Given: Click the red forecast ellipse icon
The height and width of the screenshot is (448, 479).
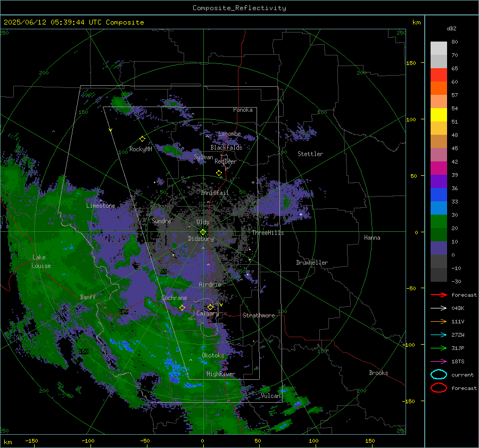Looking at the screenshot, I should pyautogui.click(x=439, y=388).
